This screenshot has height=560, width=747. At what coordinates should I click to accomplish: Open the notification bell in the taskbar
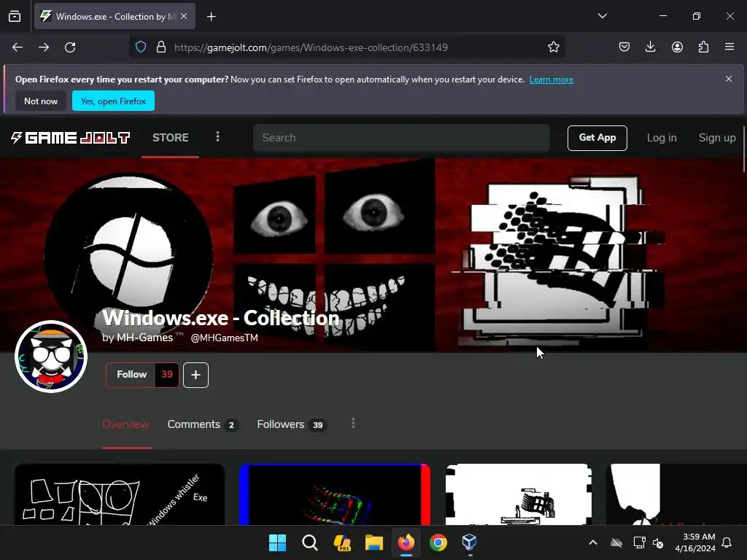pos(727,542)
